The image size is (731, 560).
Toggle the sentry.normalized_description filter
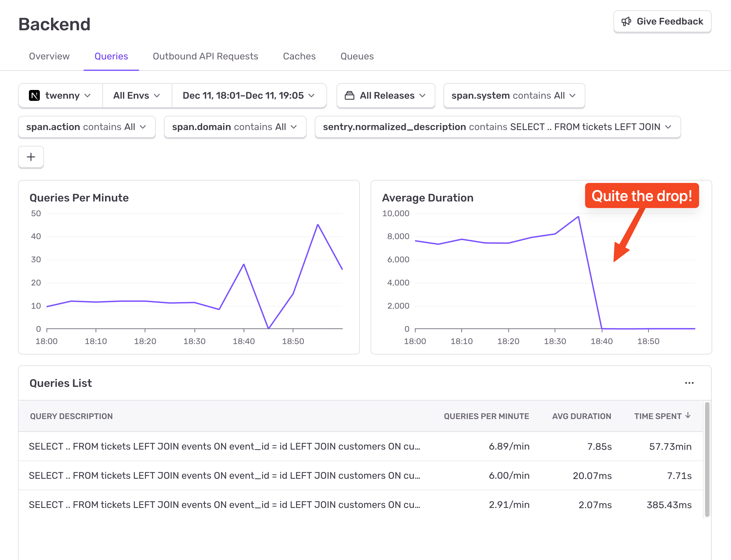(x=498, y=127)
